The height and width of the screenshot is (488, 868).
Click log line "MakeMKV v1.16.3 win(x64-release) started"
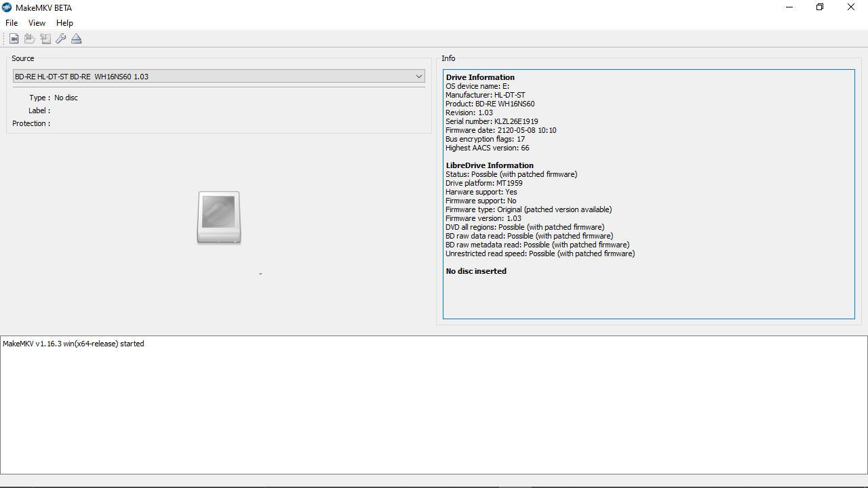pos(73,344)
